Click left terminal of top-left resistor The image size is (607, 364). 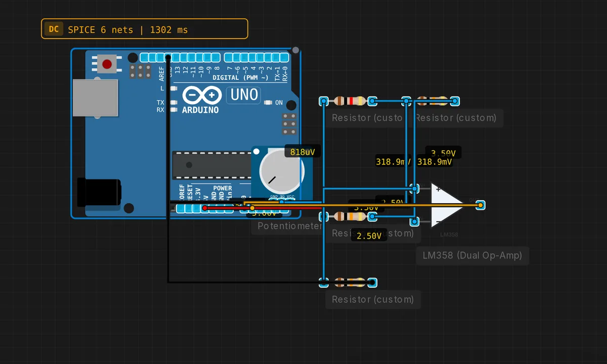(324, 101)
